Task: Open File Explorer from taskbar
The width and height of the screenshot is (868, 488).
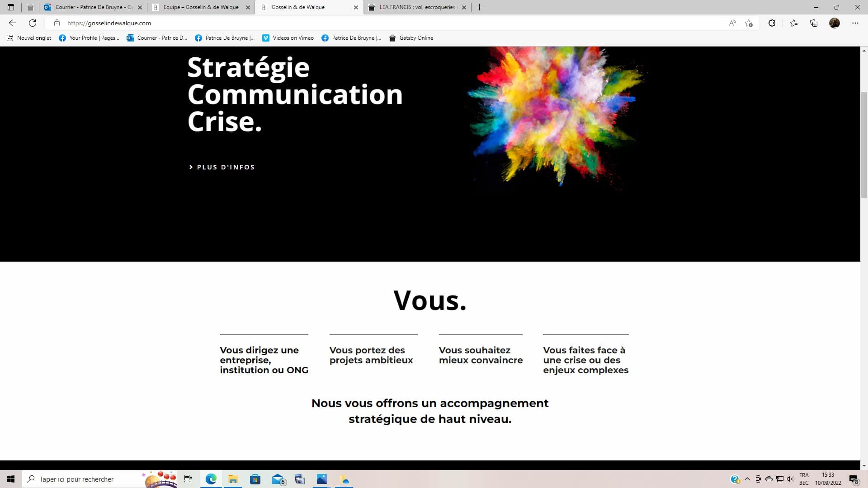Action: [x=233, y=479]
